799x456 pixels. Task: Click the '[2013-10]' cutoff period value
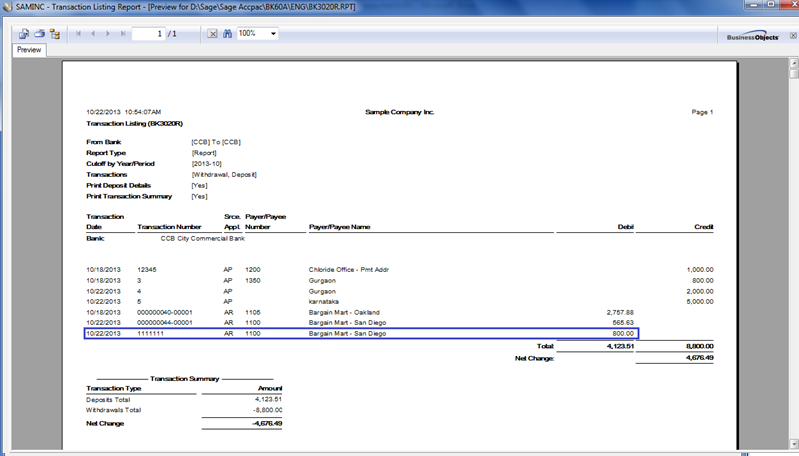tap(207, 164)
